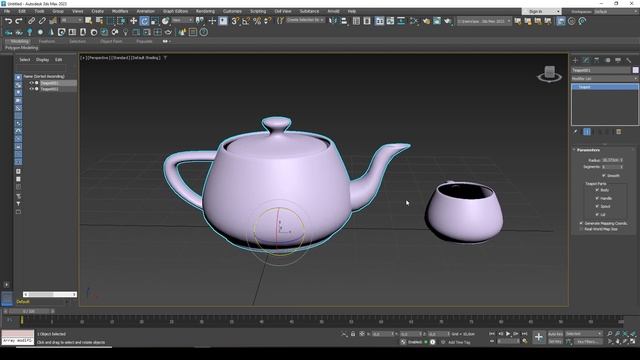Open the Scripting menu
The width and height of the screenshot is (640, 360).
click(258, 11)
